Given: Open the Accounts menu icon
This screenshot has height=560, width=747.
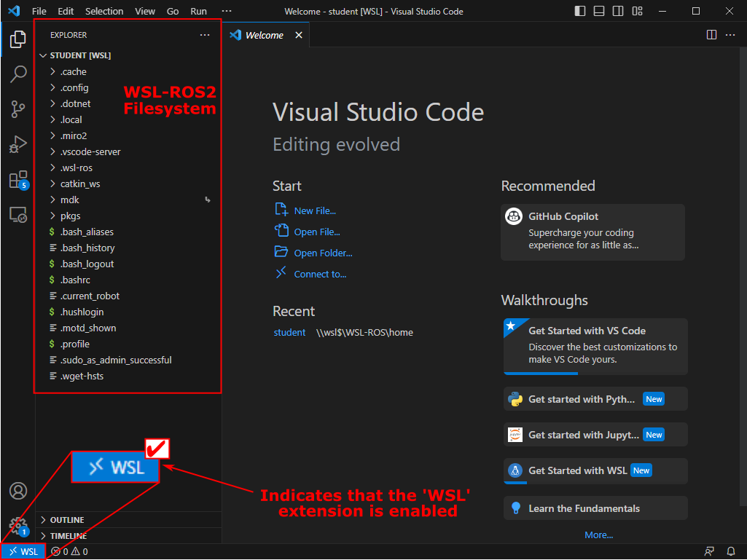Looking at the screenshot, I should click(x=18, y=491).
